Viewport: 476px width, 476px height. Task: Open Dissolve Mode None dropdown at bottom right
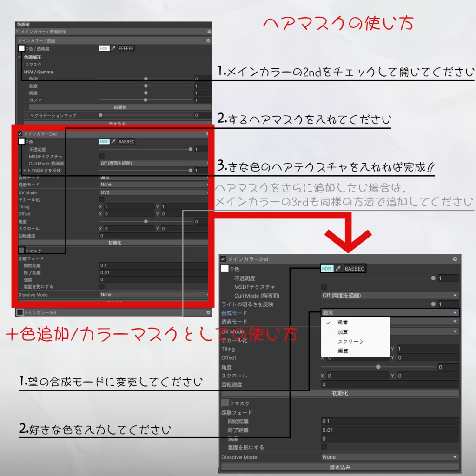click(390, 457)
